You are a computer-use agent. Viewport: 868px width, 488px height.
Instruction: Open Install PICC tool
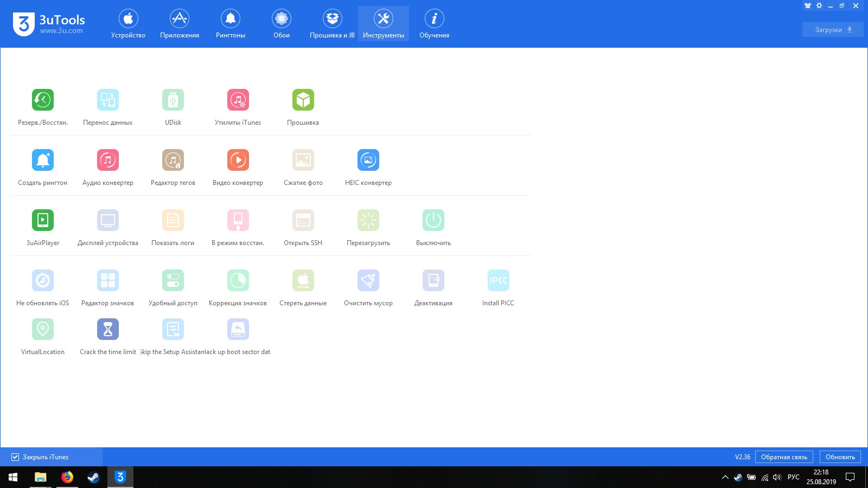[499, 280]
